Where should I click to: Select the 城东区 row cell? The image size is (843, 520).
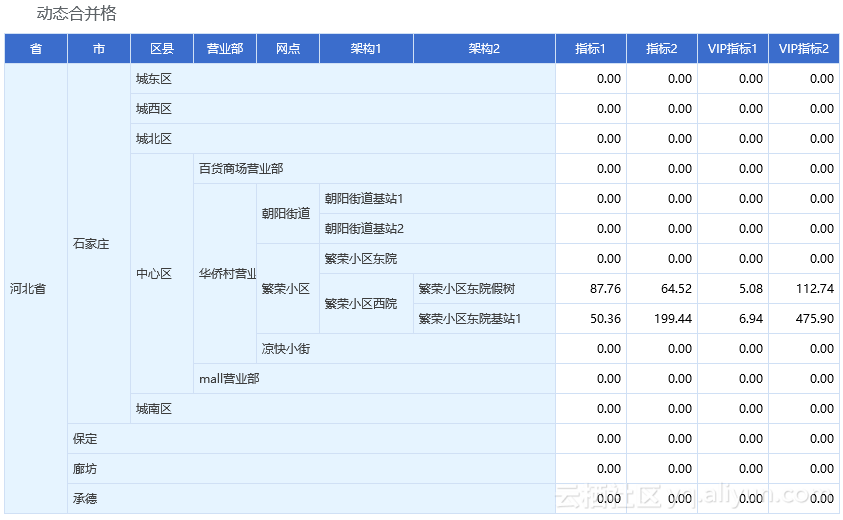click(343, 79)
